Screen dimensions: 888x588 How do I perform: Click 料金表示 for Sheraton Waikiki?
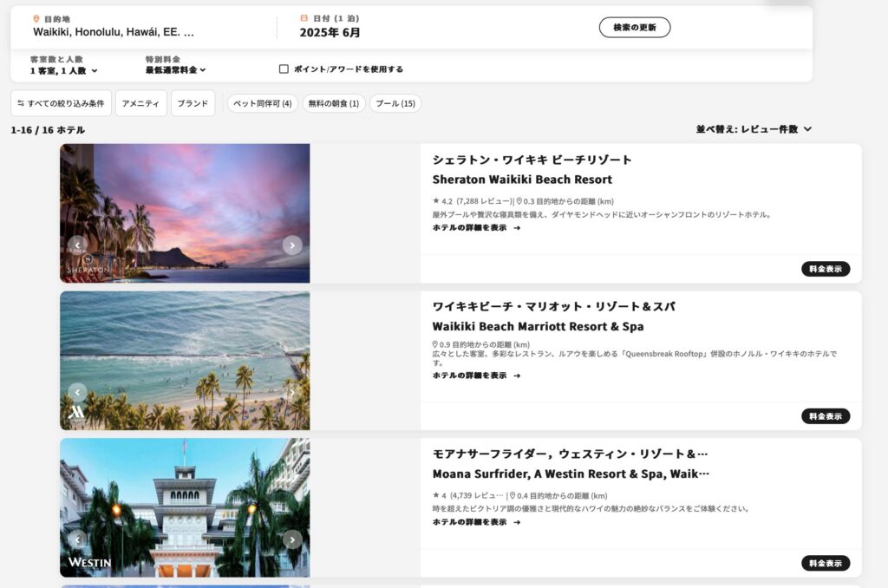(826, 269)
